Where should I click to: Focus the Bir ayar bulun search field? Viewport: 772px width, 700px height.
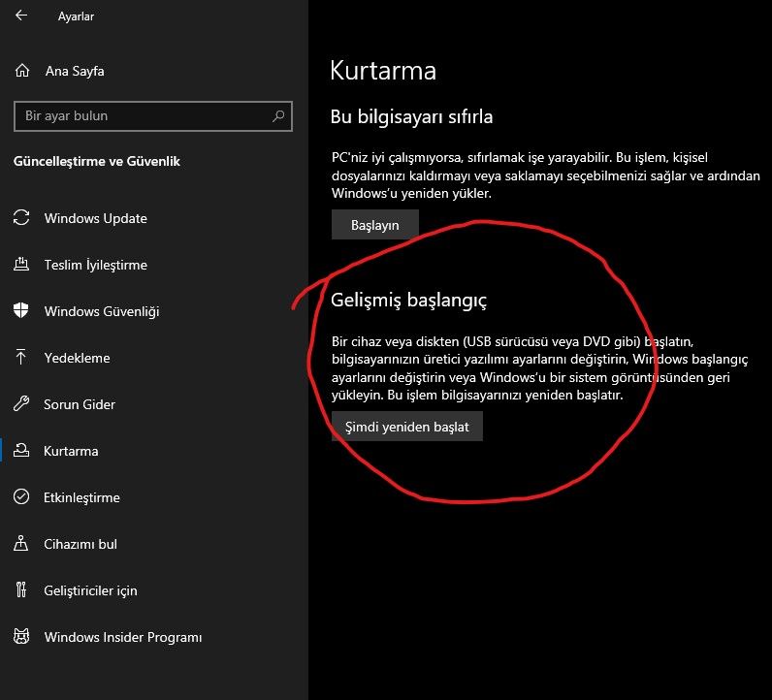(153, 116)
